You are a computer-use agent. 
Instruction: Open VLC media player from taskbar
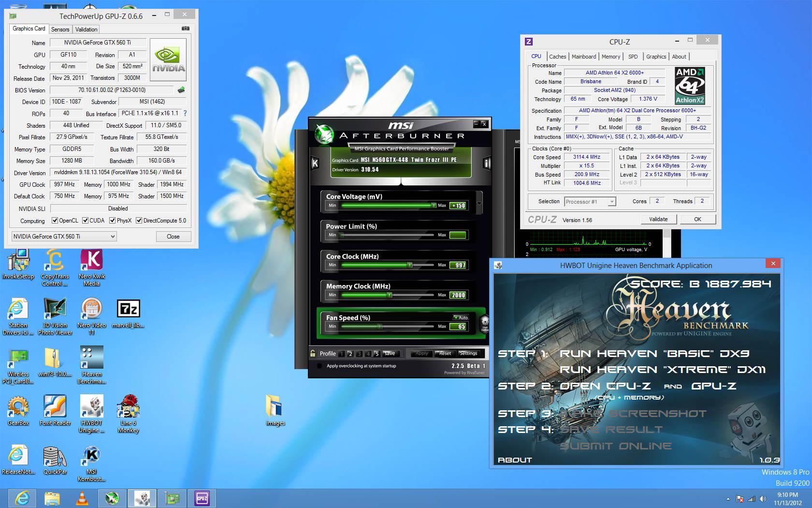[82, 498]
